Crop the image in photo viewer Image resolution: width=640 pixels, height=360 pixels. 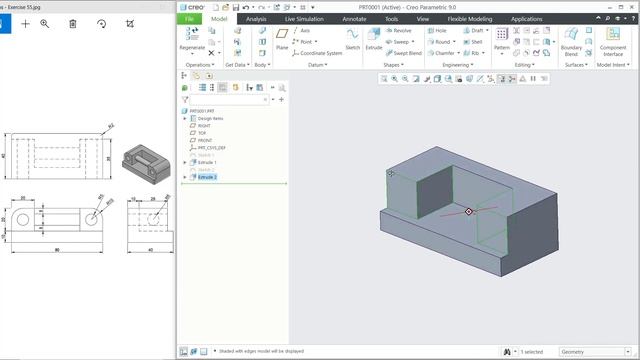point(130,24)
